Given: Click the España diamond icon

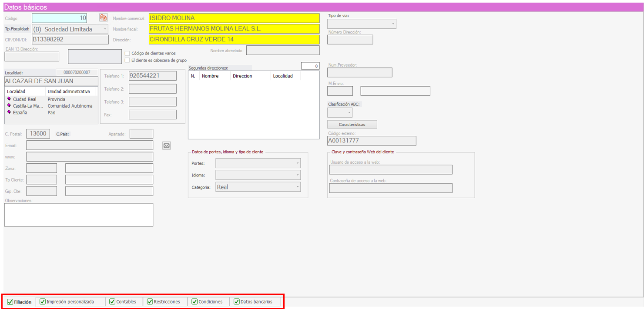Looking at the screenshot, I should [x=9, y=112].
